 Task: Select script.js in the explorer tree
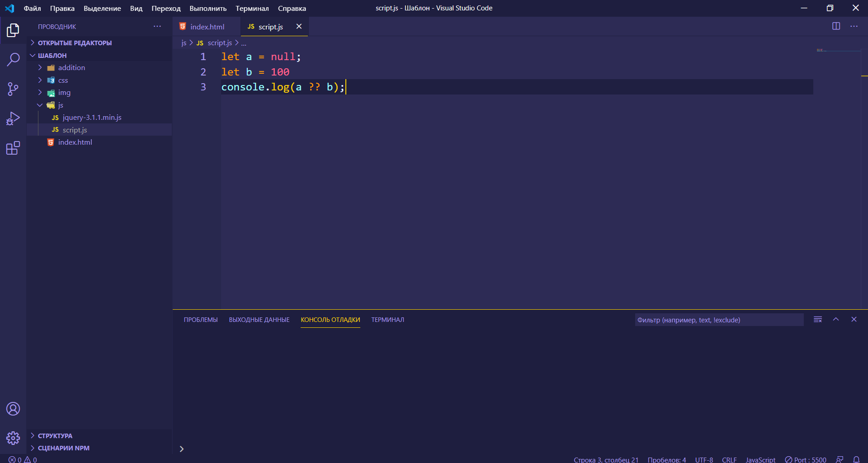99,130
